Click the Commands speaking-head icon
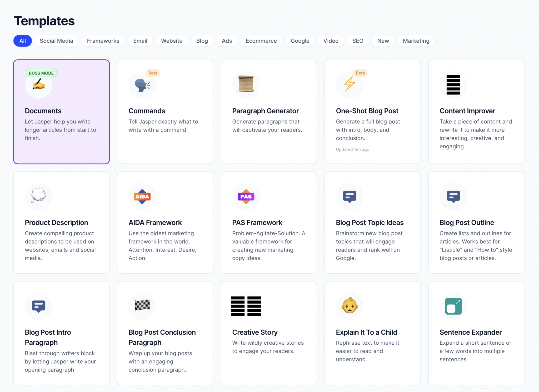 click(x=142, y=85)
